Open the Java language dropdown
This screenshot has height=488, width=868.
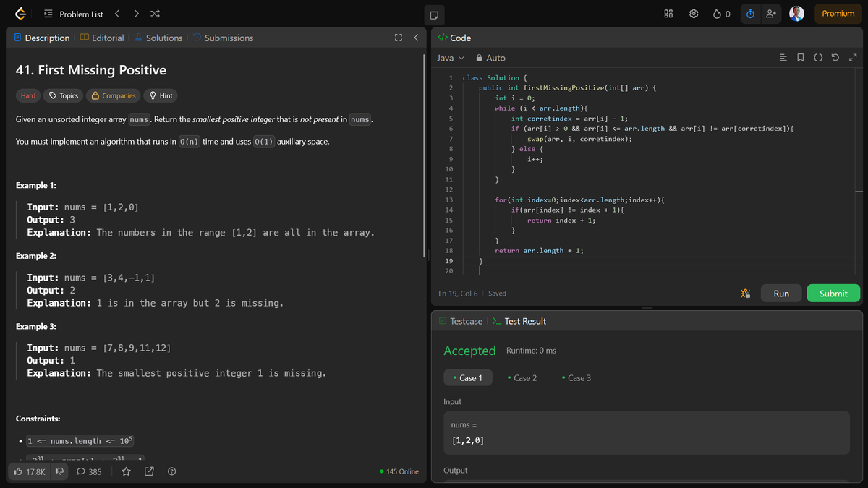451,58
